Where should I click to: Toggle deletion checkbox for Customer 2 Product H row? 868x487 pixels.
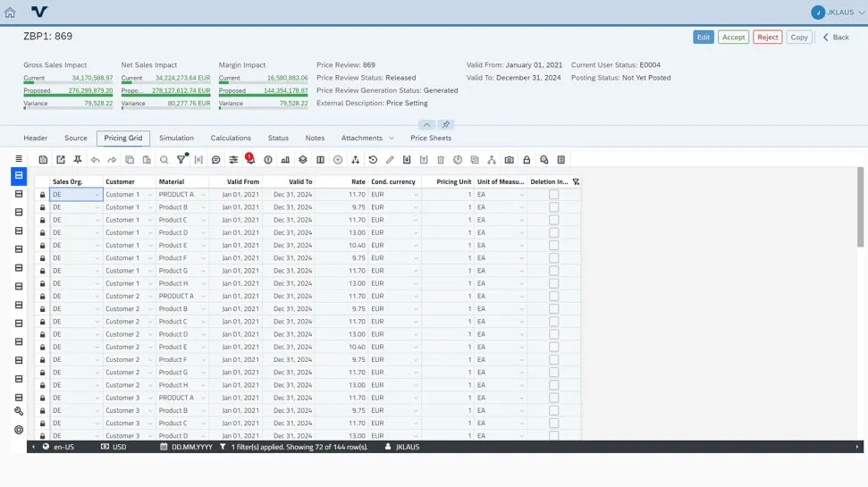[x=553, y=385]
